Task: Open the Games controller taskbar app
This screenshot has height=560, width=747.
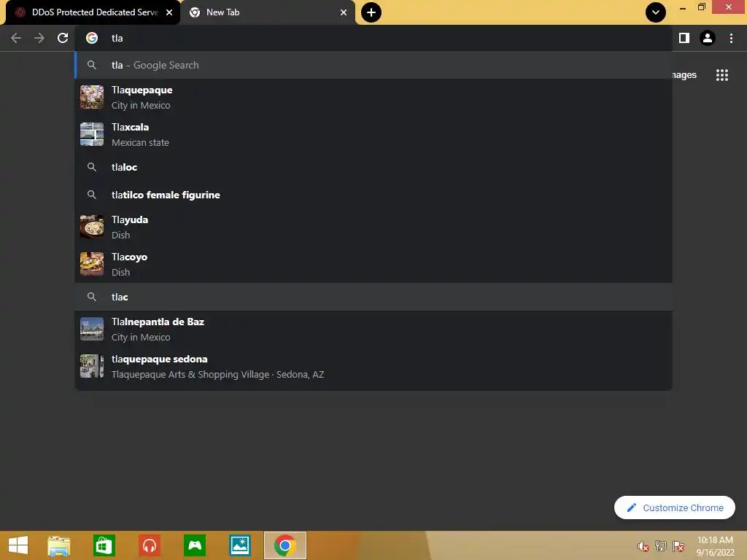Action: (x=195, y=545)
